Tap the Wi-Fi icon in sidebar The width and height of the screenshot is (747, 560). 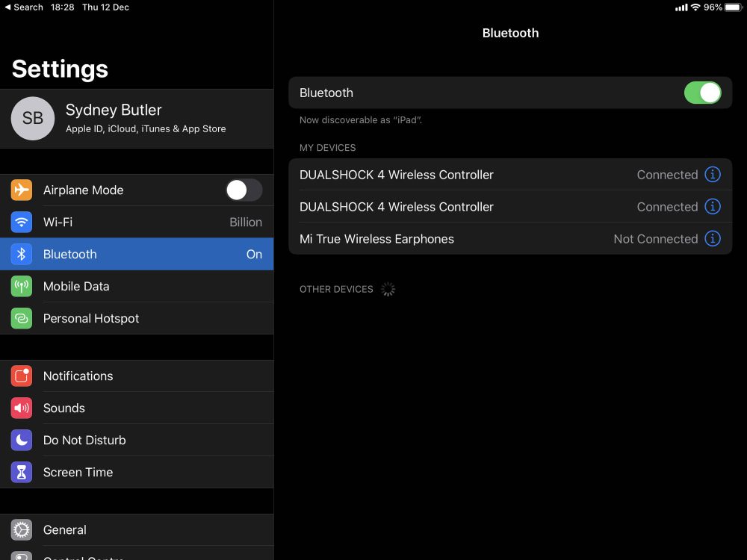[x=22, y=223]
